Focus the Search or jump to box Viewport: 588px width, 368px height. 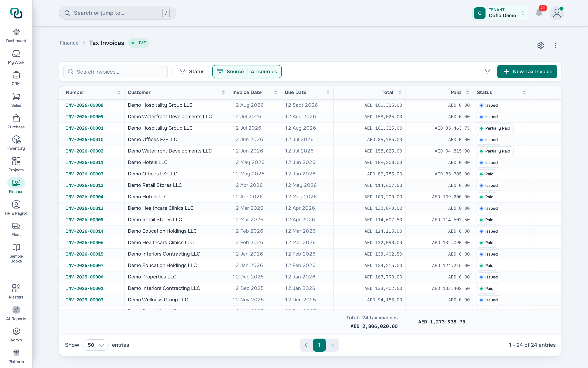coord(117,13)
